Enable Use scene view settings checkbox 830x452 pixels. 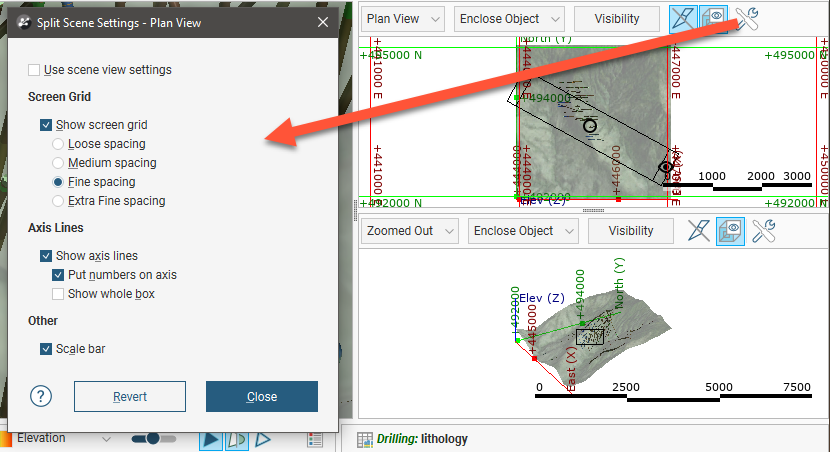[34, 70]
